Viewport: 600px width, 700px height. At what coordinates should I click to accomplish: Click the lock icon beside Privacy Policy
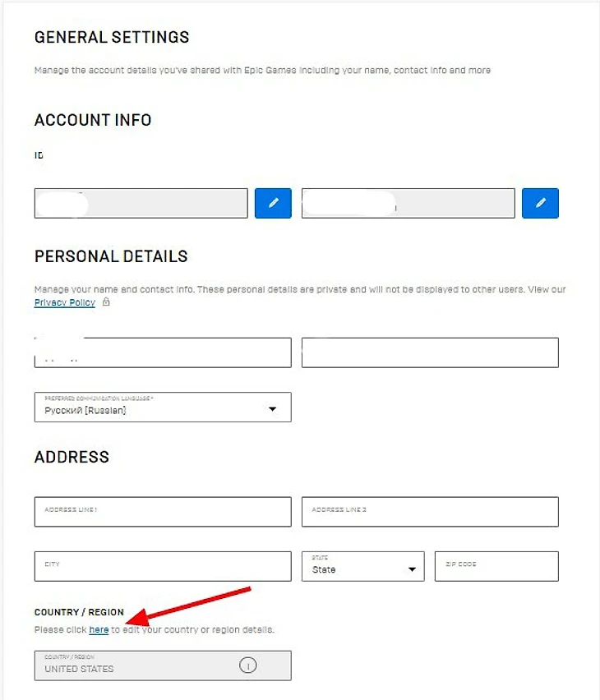click(x=106, y=302)
